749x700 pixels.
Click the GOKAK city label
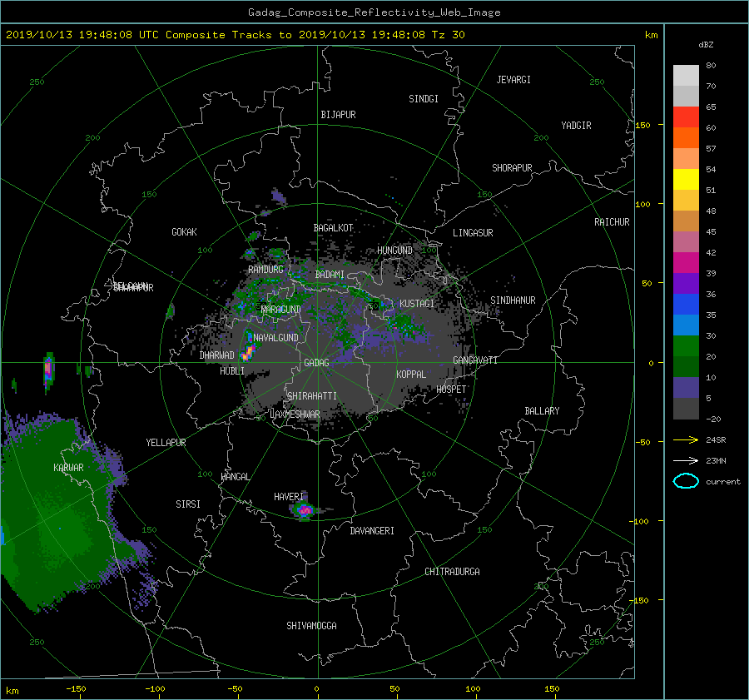pyautogui.click(x=184, y=232)
